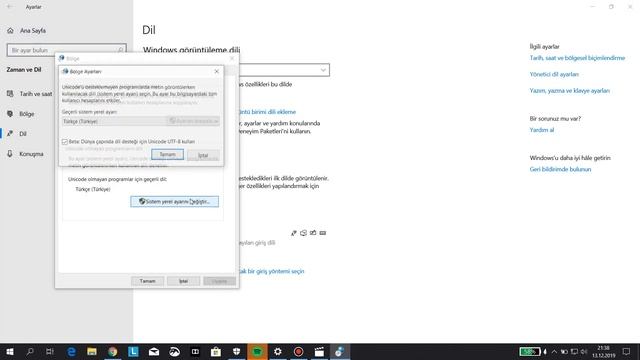Viewport: 640px width, 360px height.
Task: Open Task View from taskbar
Action: point(50,351)
